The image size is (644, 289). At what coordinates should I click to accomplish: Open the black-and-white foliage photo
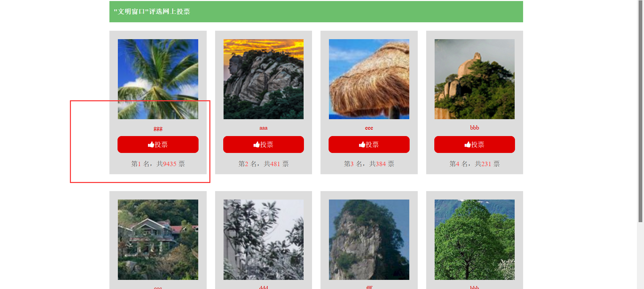[x=263, y=240]
